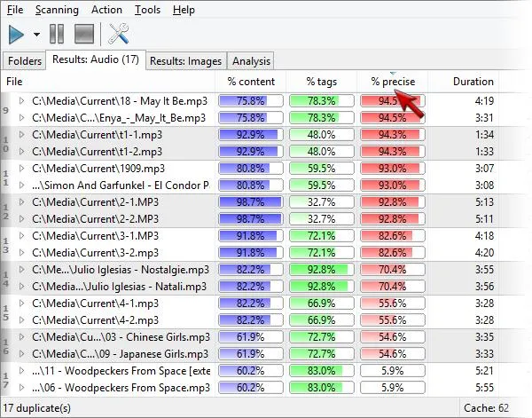Viewport: 532px width, 418px height.
Task: Select file C:\Media\Current\3-1.MP3
Action: [x=96, y=236]
